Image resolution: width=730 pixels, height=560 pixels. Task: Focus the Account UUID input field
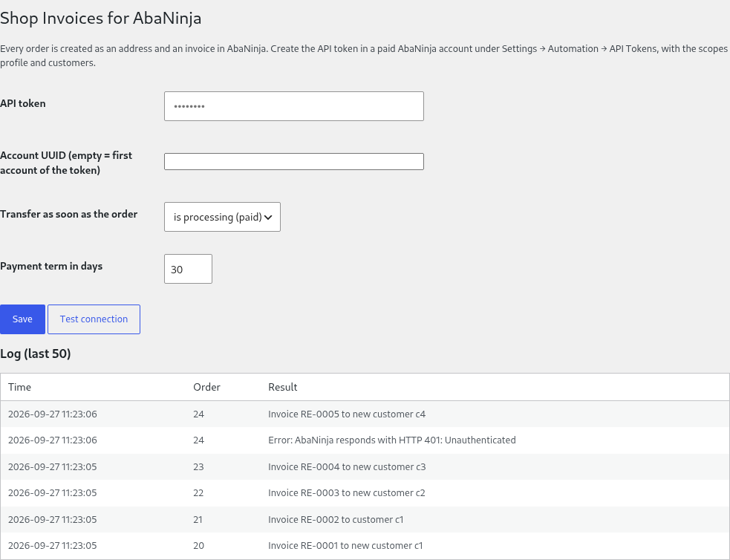click(294, 161)
